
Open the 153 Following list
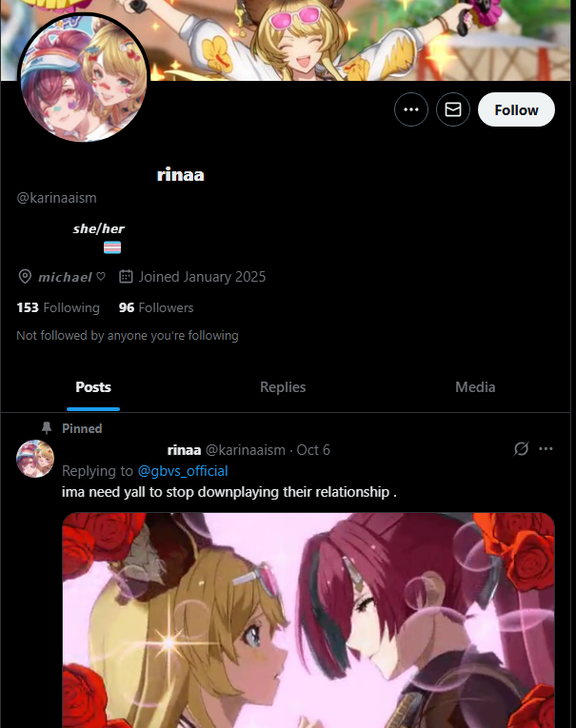58,307
